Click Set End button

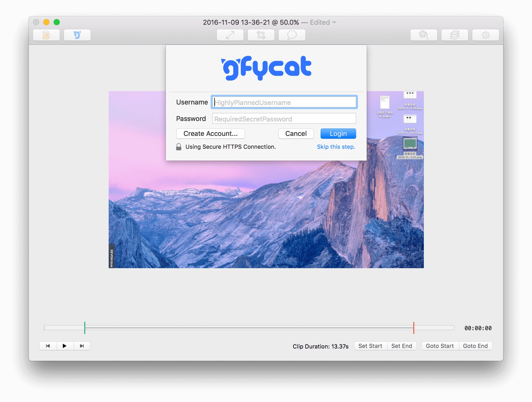point(402,346)
